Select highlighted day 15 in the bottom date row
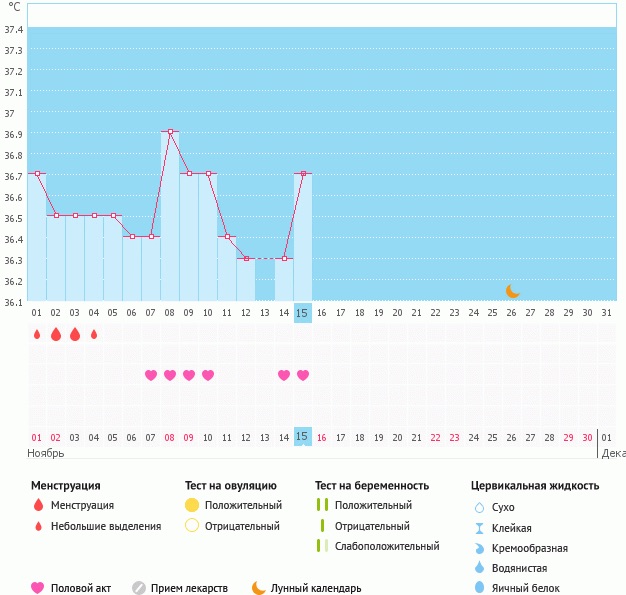The image size is (626, 595). pyautogui.click(x=303, y=437)
